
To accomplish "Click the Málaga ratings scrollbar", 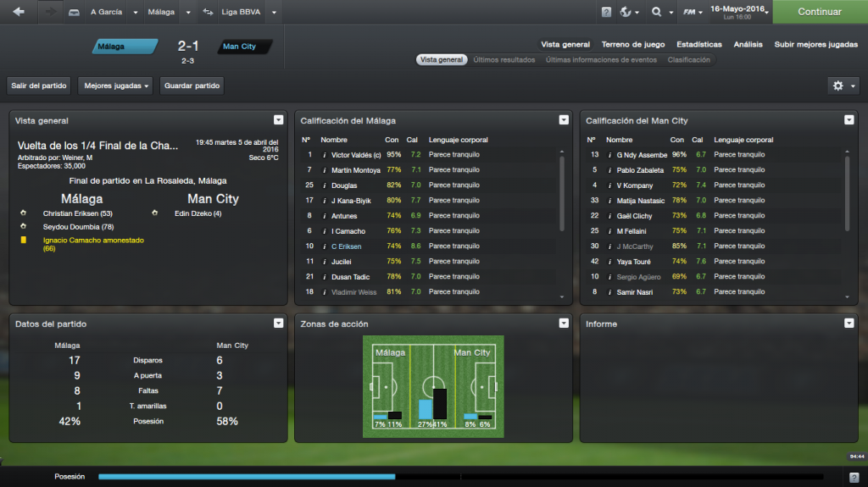I will (x=562, y=194).
